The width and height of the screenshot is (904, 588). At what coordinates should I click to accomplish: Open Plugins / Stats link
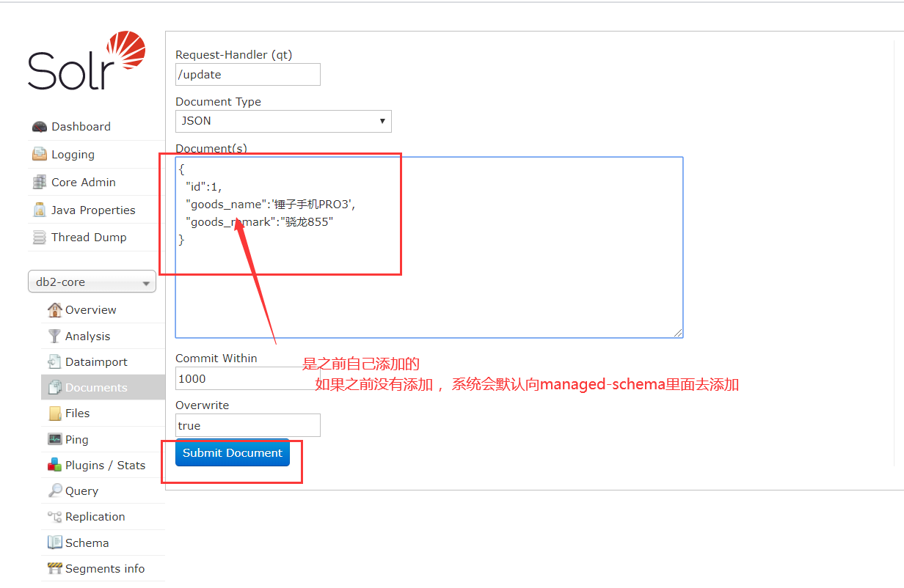[105, 466]
